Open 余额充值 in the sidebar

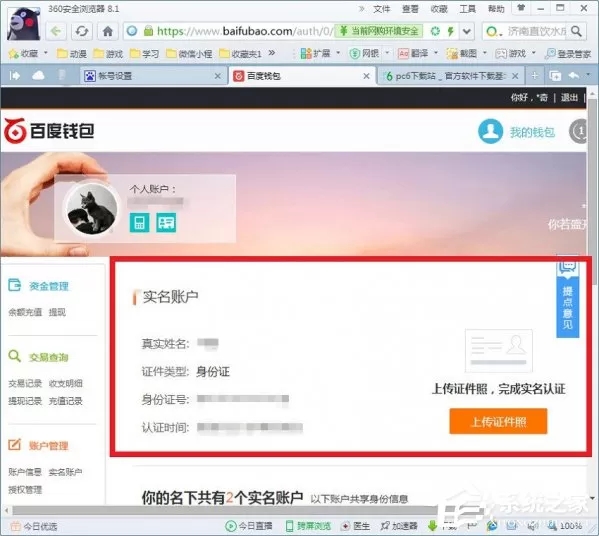[x=25, y=312]
